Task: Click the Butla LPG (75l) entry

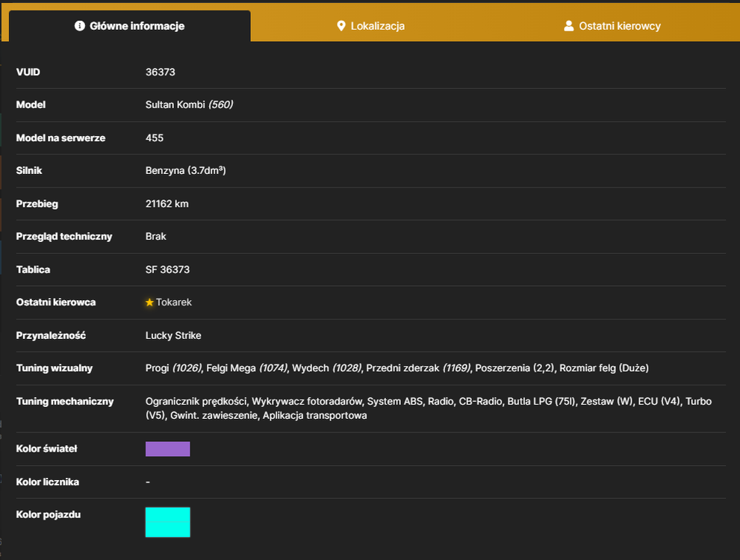Action: coord(542,402)
